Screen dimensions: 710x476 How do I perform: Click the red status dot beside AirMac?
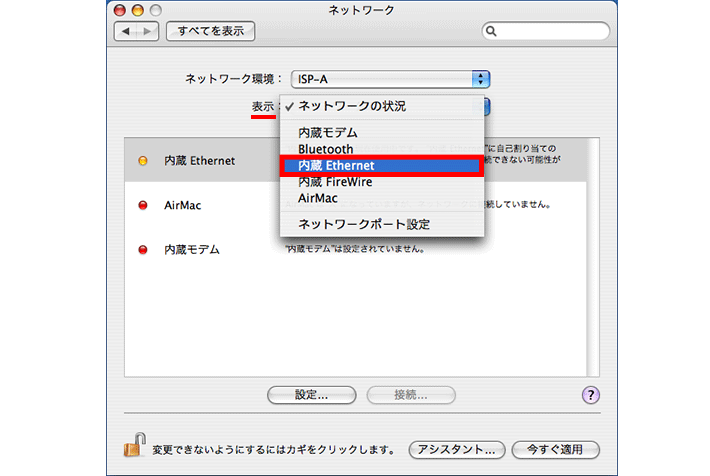click(142, 204)
